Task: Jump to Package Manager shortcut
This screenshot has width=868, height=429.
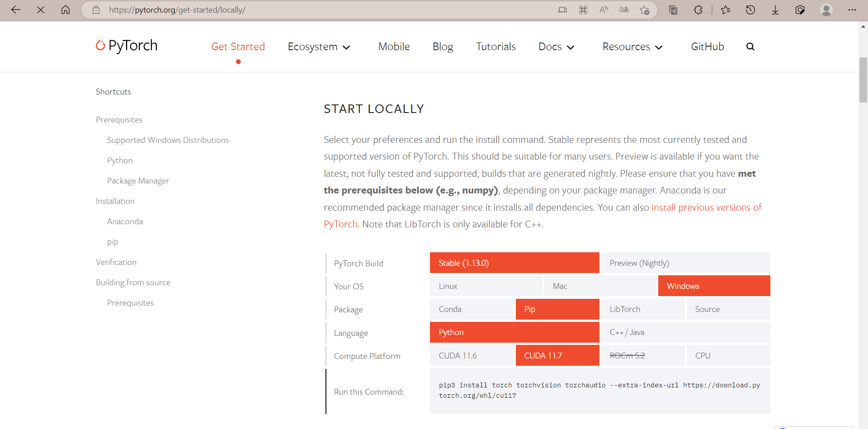Action: 138,181
